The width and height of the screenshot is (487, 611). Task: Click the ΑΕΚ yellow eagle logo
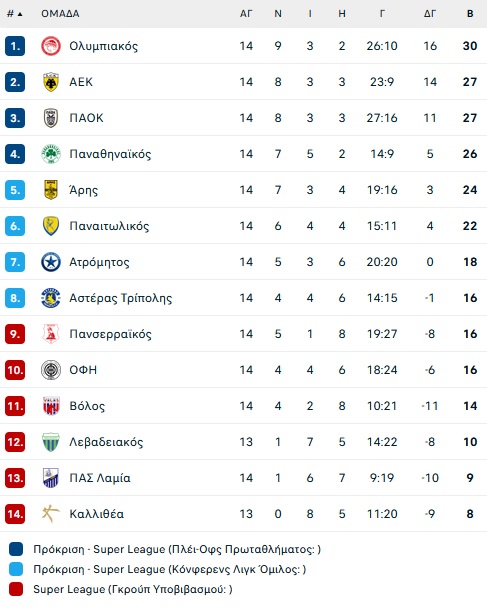point(51,82)
